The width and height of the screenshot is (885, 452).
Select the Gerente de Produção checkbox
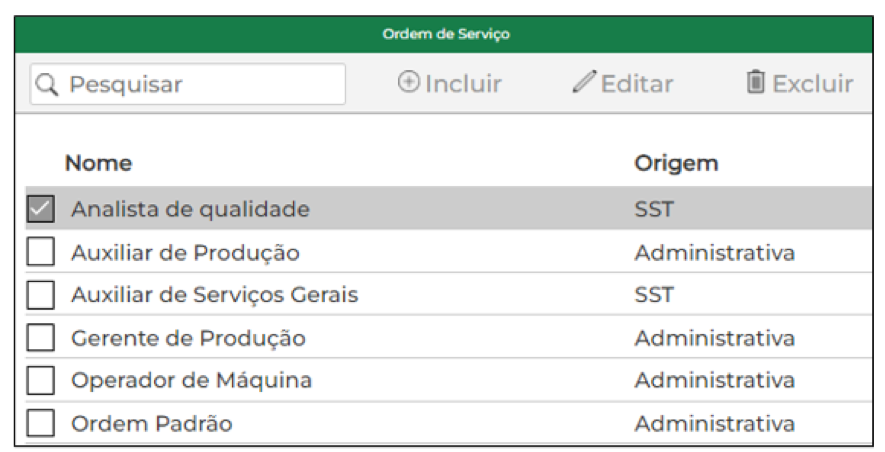[41, 337]
